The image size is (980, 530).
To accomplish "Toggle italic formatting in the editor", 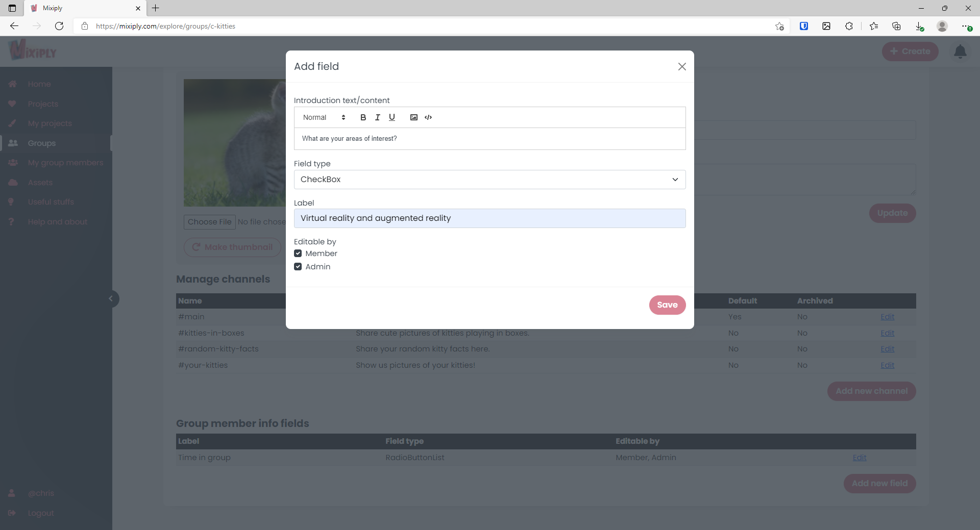I will (x=377, y=117).
